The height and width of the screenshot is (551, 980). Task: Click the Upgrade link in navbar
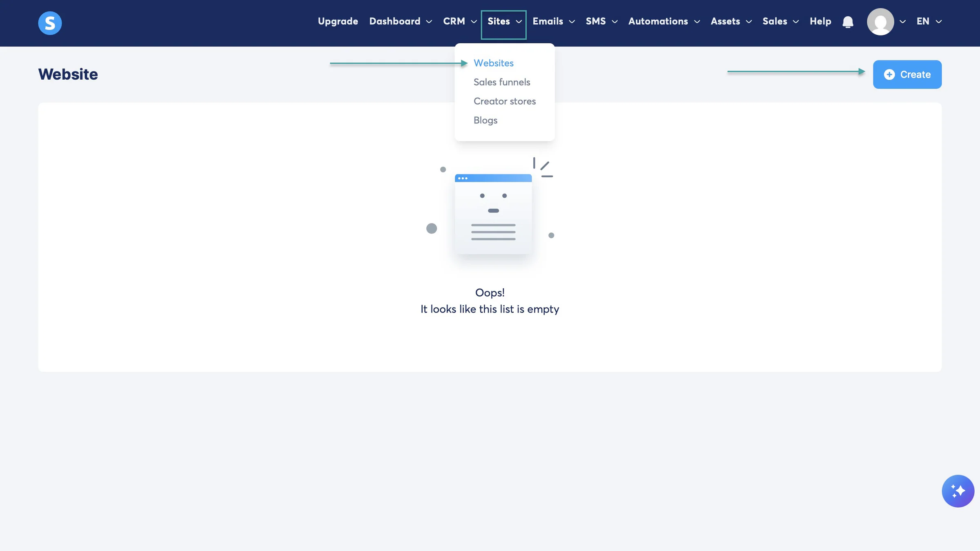click(338, 21)
